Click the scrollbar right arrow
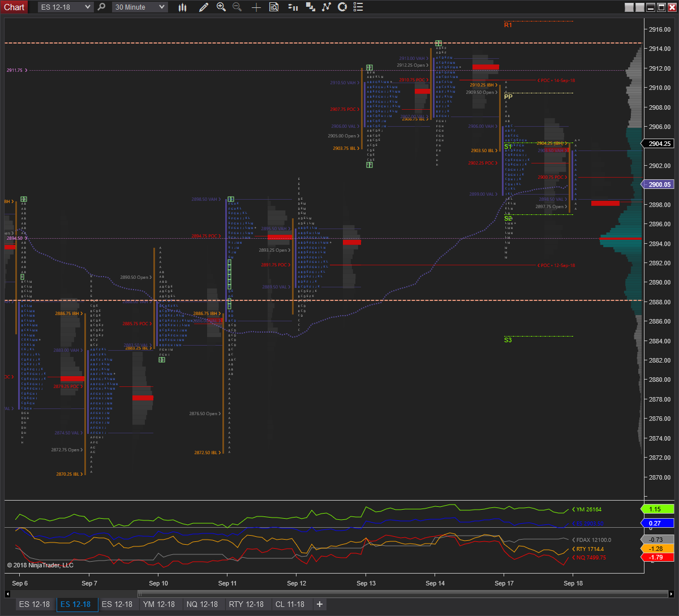679x616 pixels. (x=671, y=593)
